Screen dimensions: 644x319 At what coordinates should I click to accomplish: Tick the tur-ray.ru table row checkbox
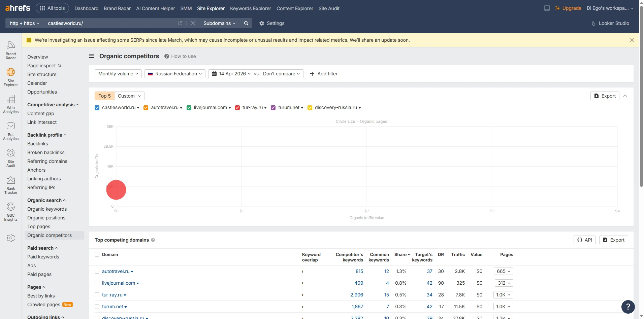tap(97, 295)
